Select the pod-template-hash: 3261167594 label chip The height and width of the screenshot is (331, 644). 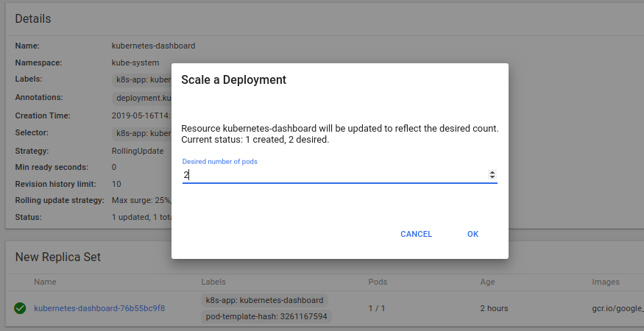pos(266,316)
